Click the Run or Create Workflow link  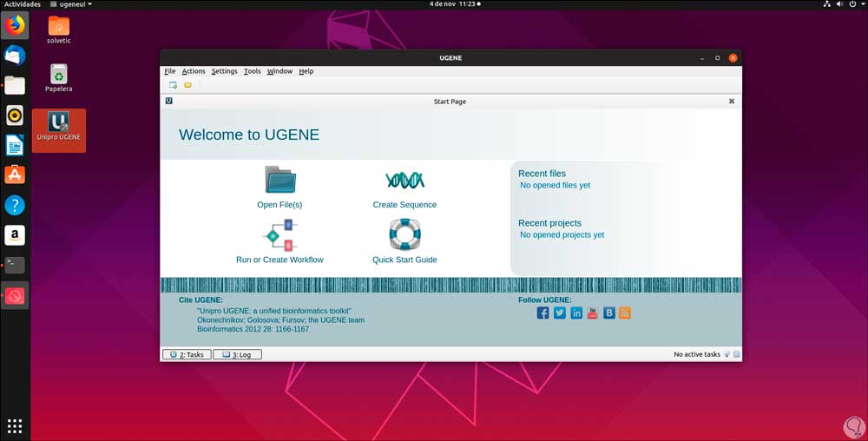coord(279,260)
